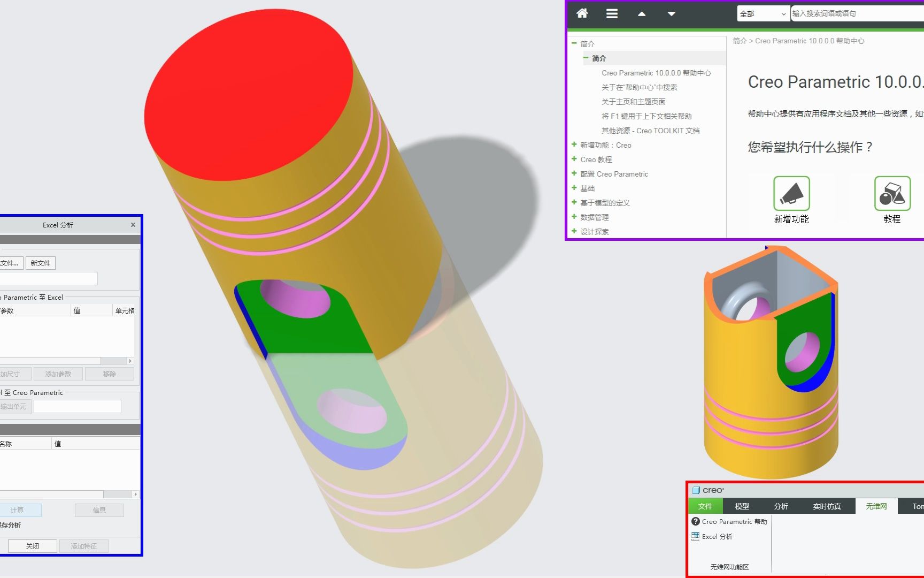Click the output cell field beside 输出单元
The width and height of the screenshot is (924, 578).
[x=78, y=407]
